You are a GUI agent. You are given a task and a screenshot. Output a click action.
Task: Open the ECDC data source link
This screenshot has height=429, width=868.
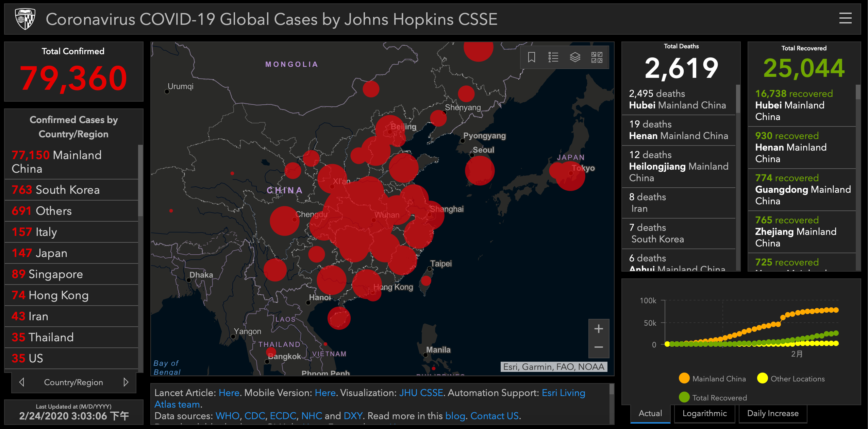coord(283,416)
